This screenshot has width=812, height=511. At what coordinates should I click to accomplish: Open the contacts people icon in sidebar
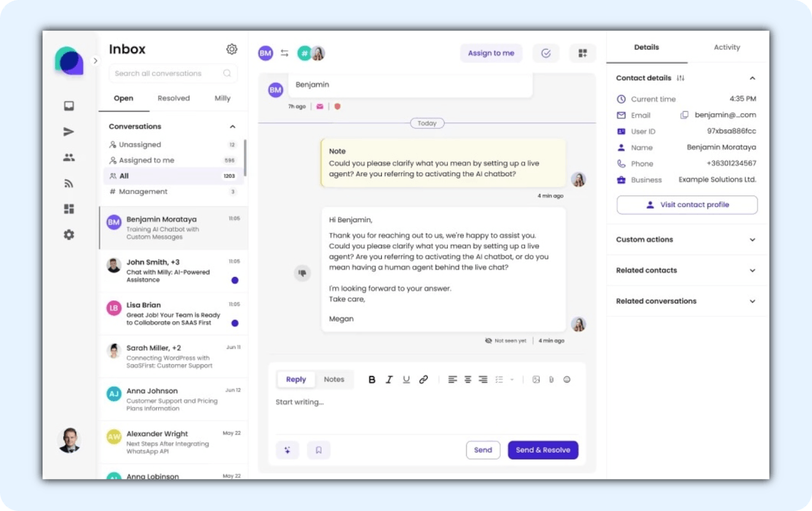[x=69, y=158]
